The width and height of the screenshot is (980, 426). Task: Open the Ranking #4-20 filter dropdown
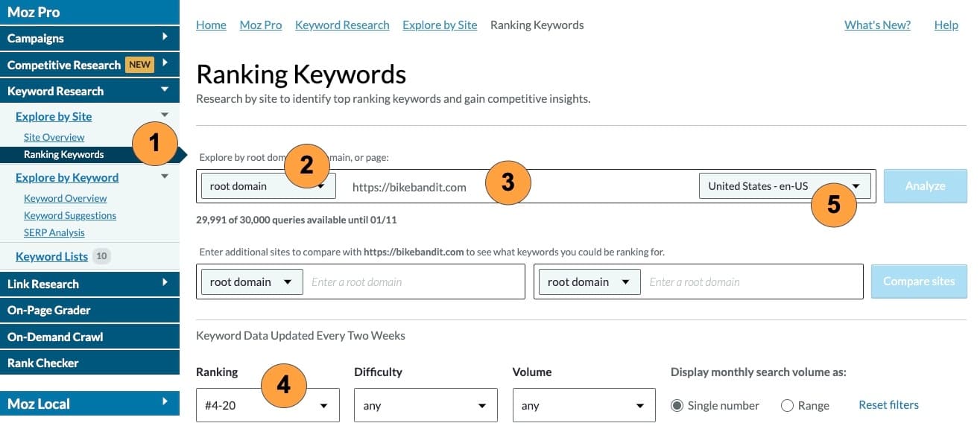[x=268, y=406]
